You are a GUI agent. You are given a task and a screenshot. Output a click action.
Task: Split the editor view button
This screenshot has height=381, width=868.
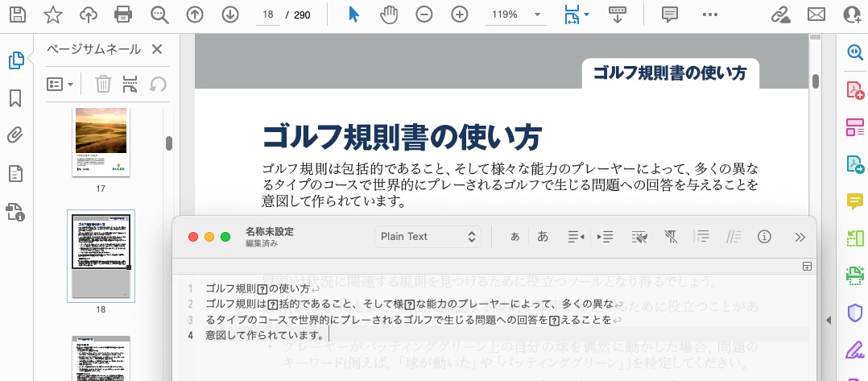click(x=807, y=267)
